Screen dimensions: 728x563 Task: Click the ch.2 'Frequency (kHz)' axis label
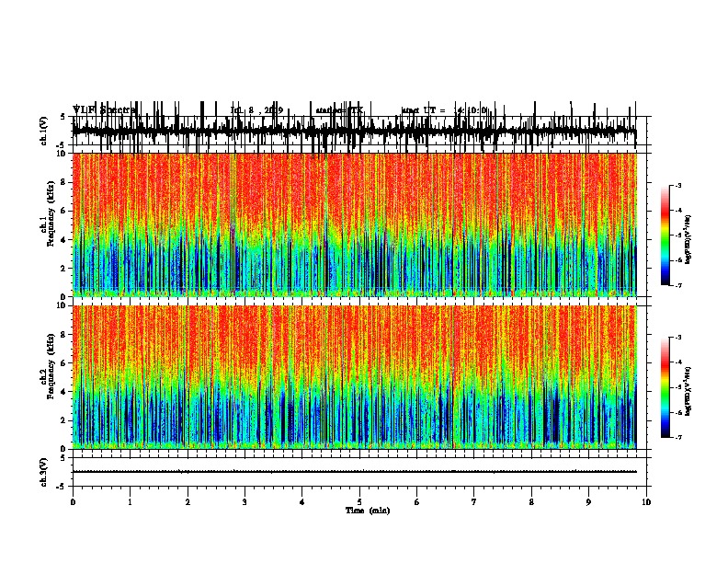tap(51, 366)
